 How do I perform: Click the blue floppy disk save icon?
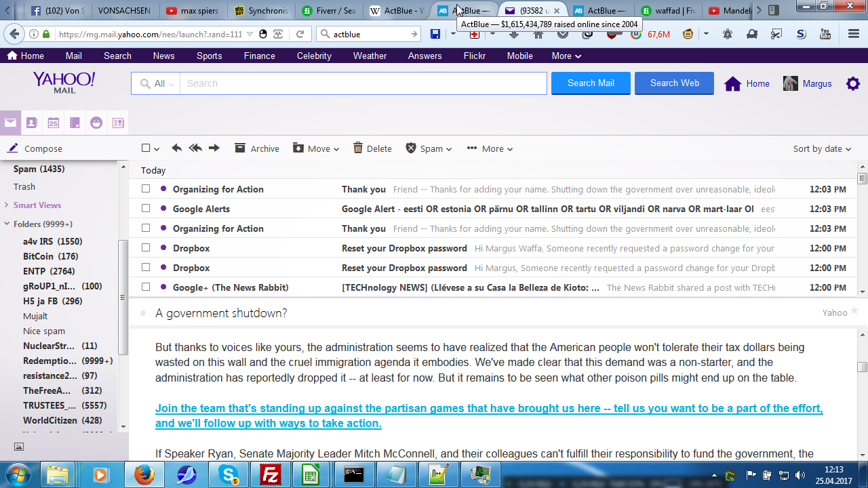click(x=435, y=34)
